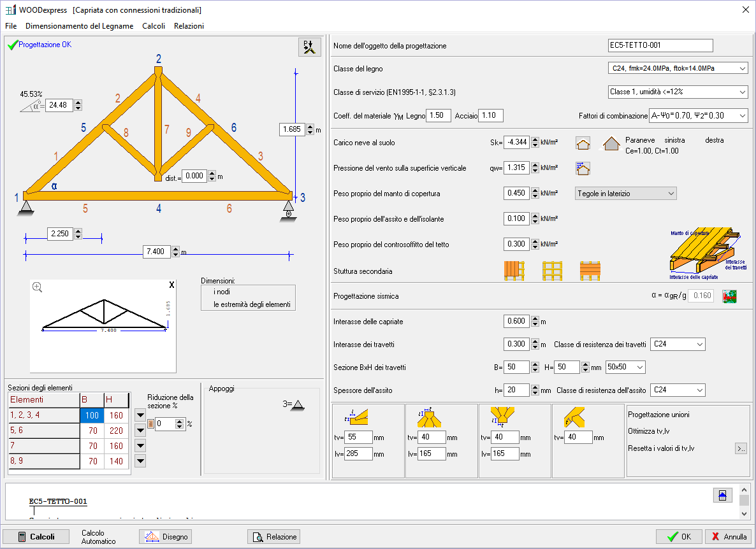Confirm with the OK button
Screen dimensions: 756x549
679,536
